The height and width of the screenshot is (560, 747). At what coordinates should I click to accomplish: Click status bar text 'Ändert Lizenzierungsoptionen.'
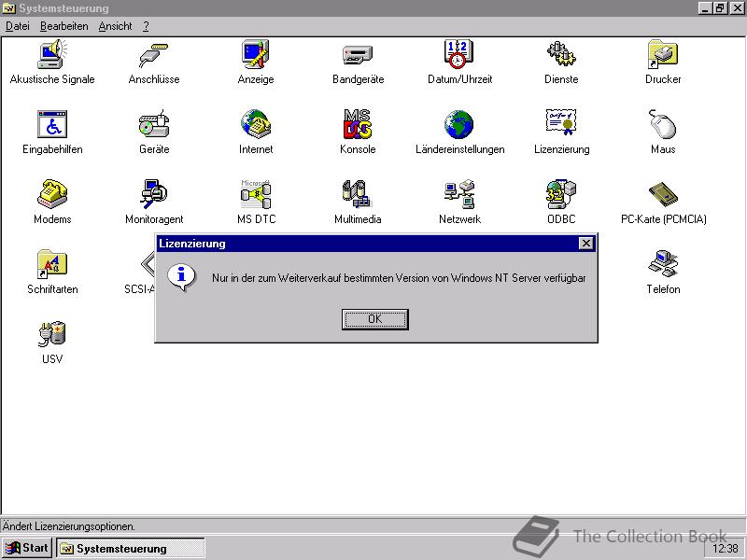68,526
